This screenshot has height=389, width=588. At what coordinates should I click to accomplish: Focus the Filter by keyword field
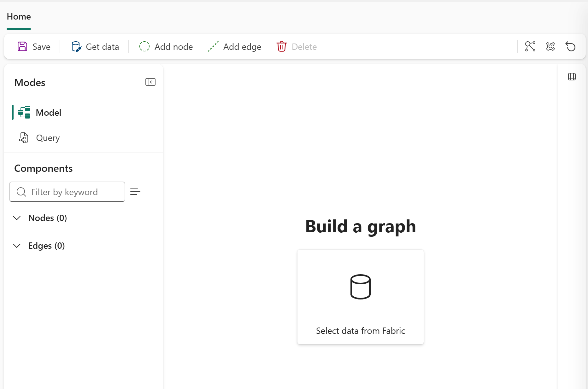[x=67, y=192]
